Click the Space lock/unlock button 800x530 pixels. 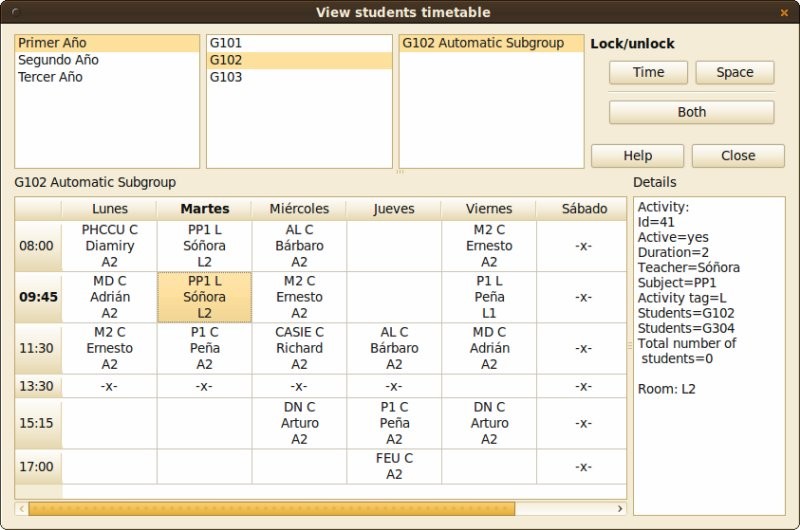click(x=735, y=72)
